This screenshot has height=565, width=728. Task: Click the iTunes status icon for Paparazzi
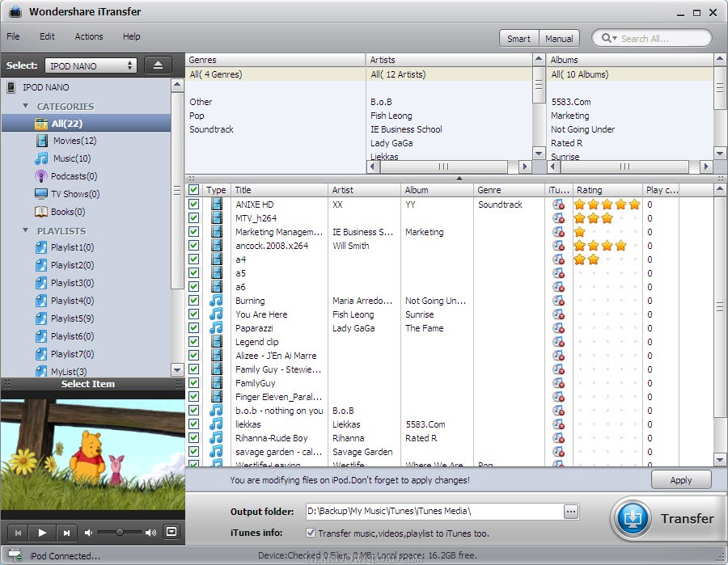[558, 328]
